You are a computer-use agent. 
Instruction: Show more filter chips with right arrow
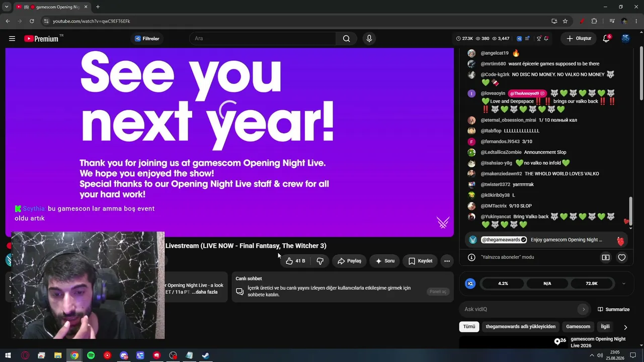click(625, 327)
